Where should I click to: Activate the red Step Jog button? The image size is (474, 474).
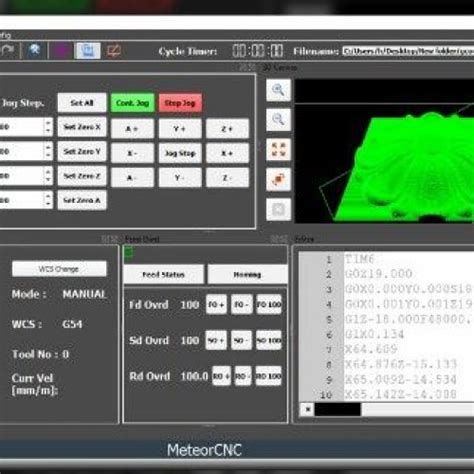pyautogui.click(x=180, y=103)
